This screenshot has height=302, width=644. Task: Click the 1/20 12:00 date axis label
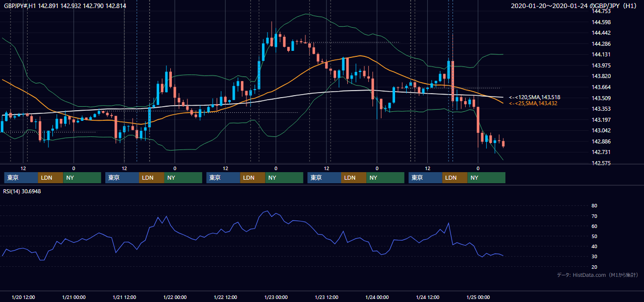pyautogui.click(x=23, y=297)
